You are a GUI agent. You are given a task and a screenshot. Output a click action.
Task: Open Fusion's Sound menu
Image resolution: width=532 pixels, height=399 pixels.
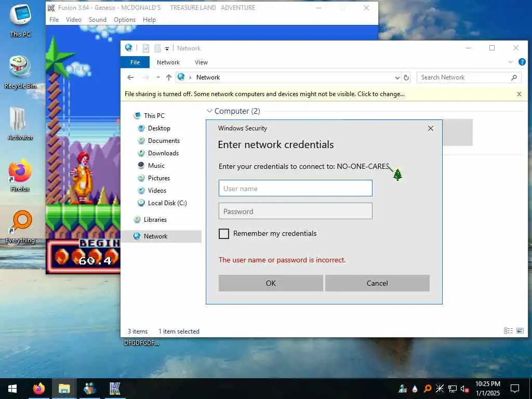(98, 20)
